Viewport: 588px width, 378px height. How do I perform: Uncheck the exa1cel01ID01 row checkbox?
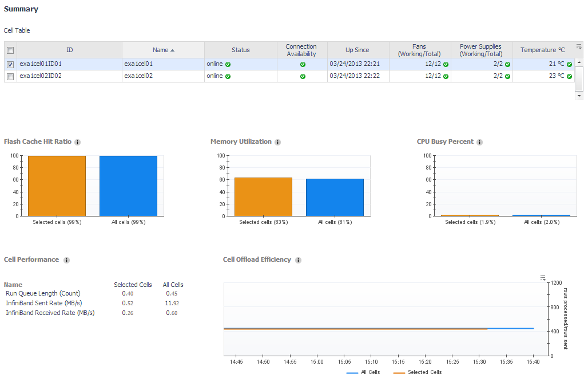click(x=10, y=64)
